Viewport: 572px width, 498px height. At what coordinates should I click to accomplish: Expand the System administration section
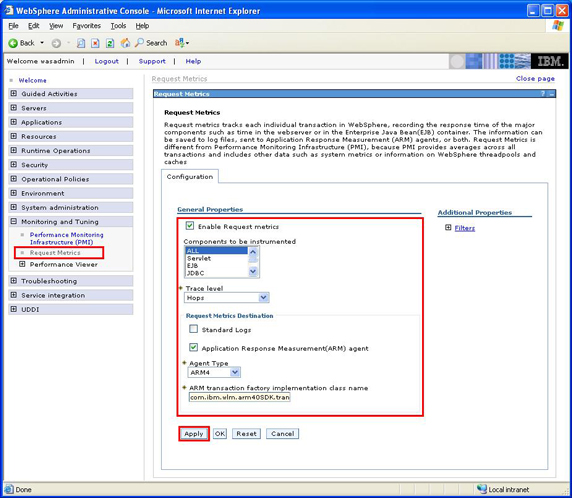[14, 207]
